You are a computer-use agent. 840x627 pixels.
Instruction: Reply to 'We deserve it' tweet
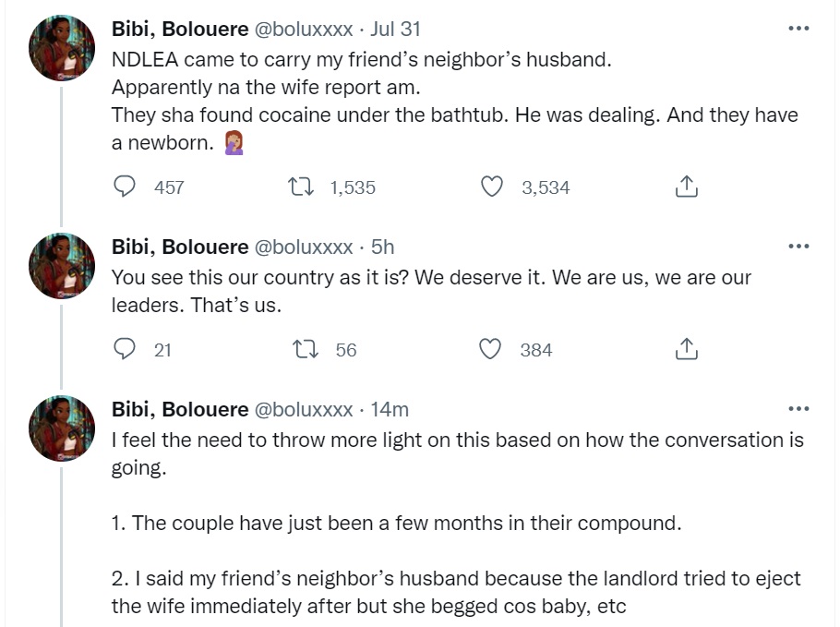(x=126, y=350)
